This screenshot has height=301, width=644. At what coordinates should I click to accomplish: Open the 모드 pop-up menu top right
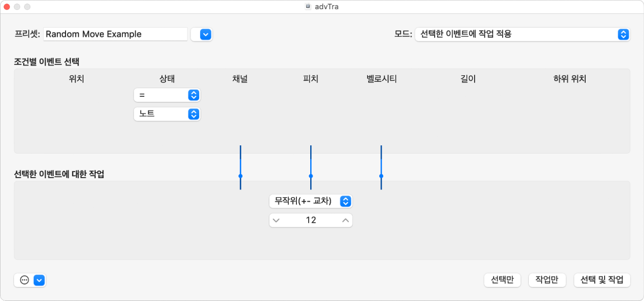coord(523,34)
